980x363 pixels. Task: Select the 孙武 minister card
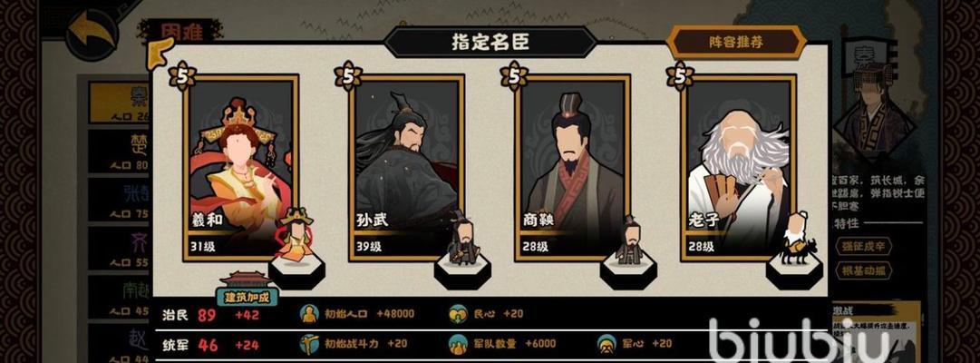[x=407, y=168]
